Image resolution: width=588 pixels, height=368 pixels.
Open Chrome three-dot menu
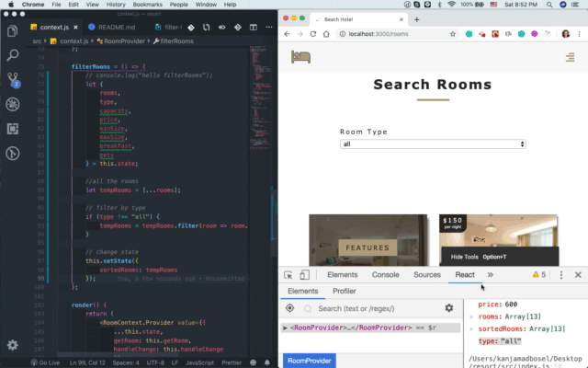(580, 34)
